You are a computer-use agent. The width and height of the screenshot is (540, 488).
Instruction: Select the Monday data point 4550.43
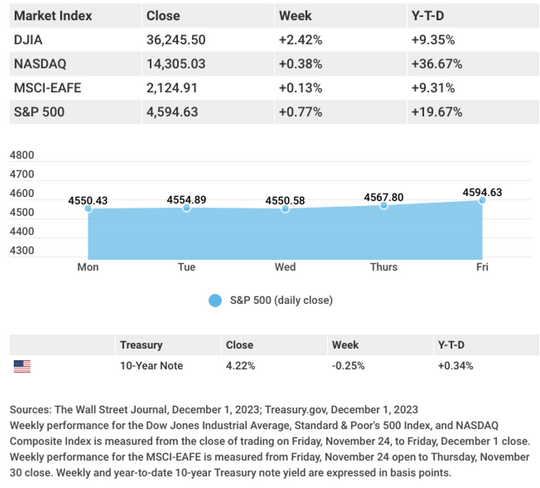click(x=88, y=208)
